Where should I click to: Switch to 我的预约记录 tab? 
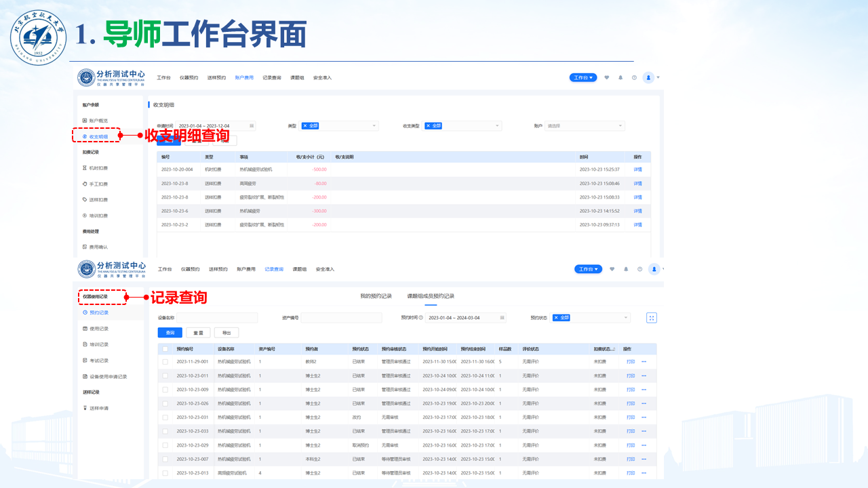tap(376, 296)
